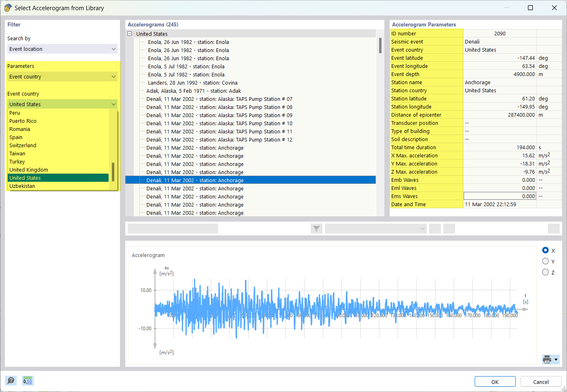Screen dimensions: 567x392
Task: Click the Ems Waves value field
Action: click(x=499, y=196)
